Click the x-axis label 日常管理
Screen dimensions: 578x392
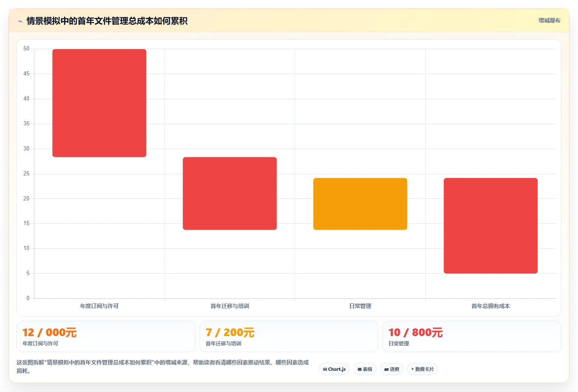[x=360, y=306]
